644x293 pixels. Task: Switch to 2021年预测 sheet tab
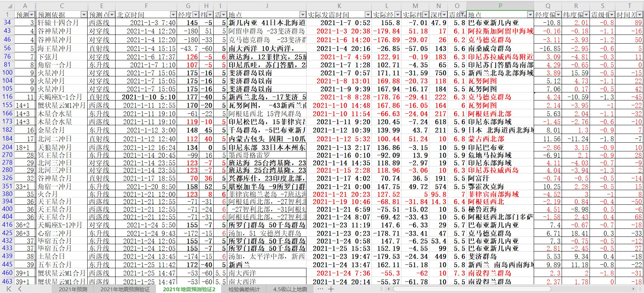(73, 289)
